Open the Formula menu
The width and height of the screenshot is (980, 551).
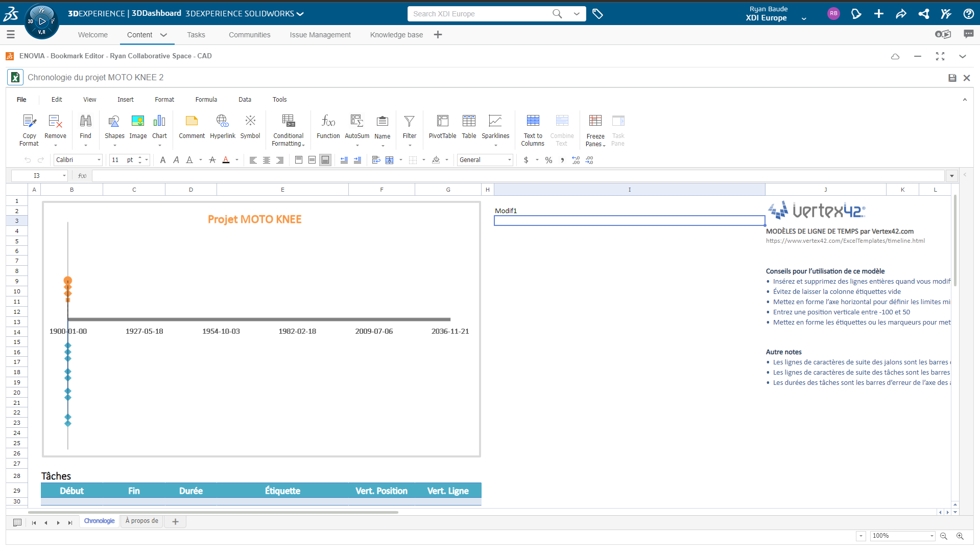[x=206, y=100]
